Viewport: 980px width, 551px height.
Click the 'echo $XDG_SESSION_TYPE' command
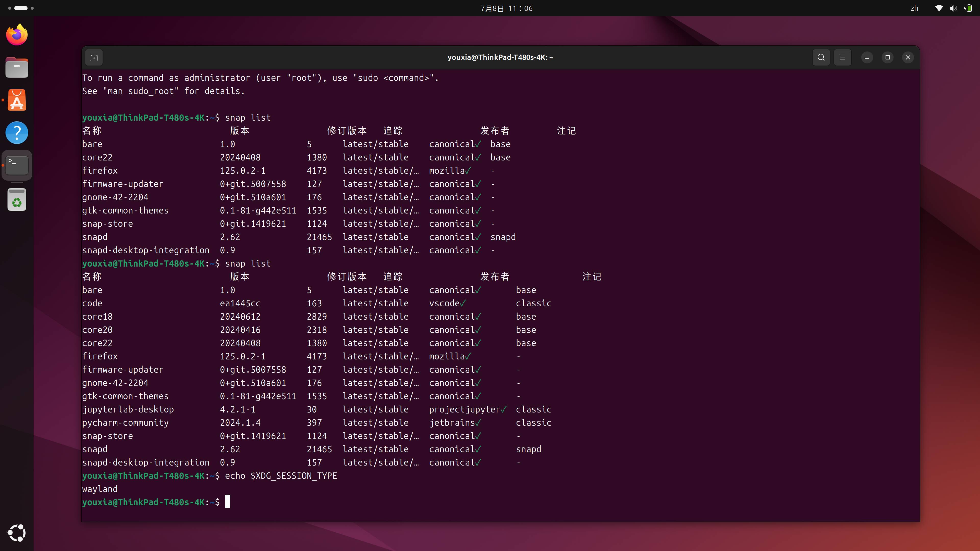pos(281,476)
